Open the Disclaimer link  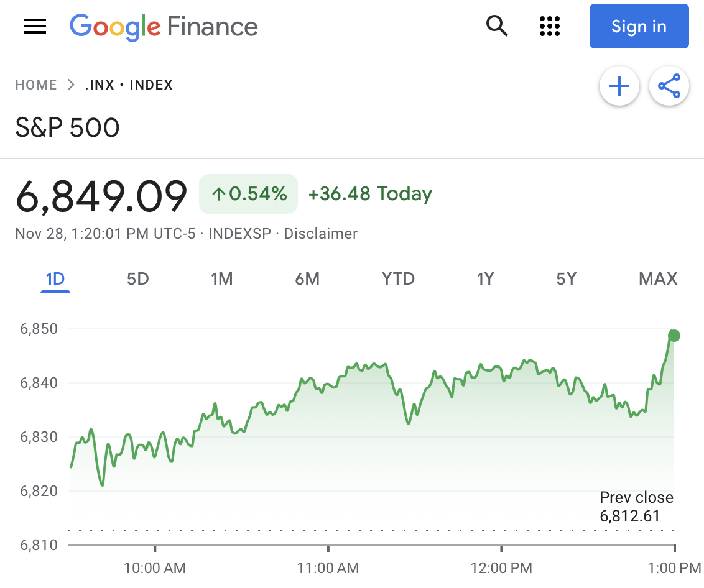(321, 234)
